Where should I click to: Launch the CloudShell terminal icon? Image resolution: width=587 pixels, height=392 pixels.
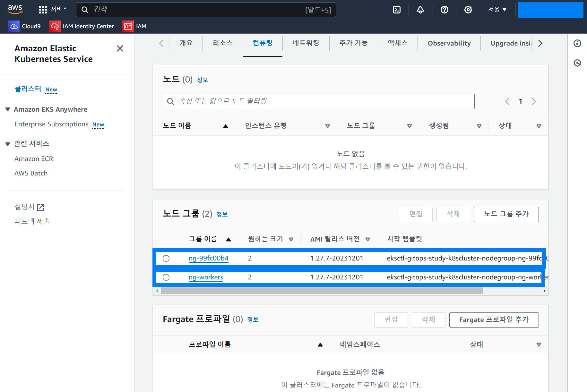pyautogui.click(x=397, y=10)
